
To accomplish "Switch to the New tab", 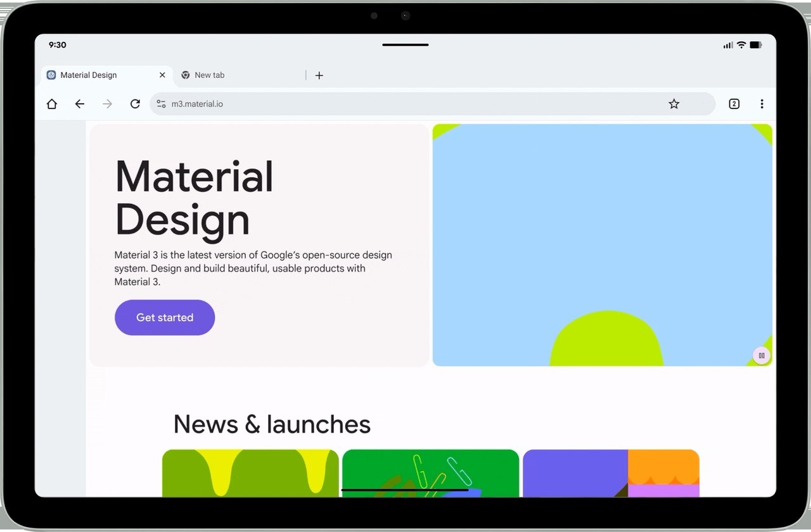I will pyautogui.click(x=239, y=75).
